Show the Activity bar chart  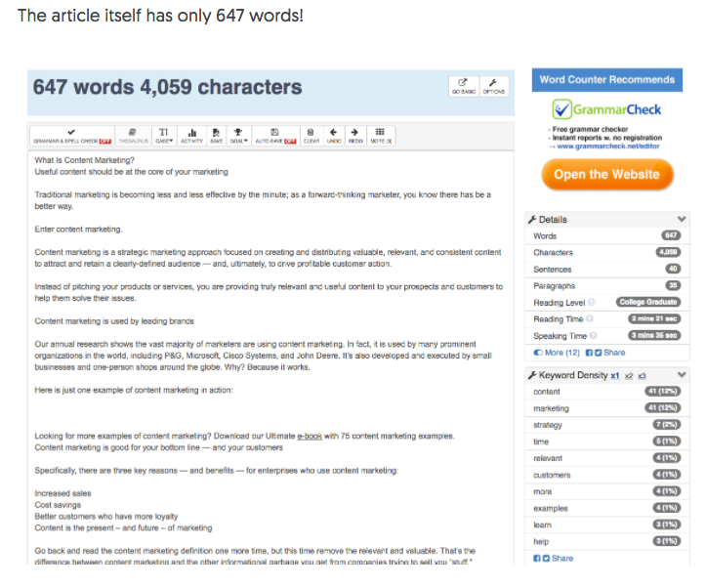191,136
